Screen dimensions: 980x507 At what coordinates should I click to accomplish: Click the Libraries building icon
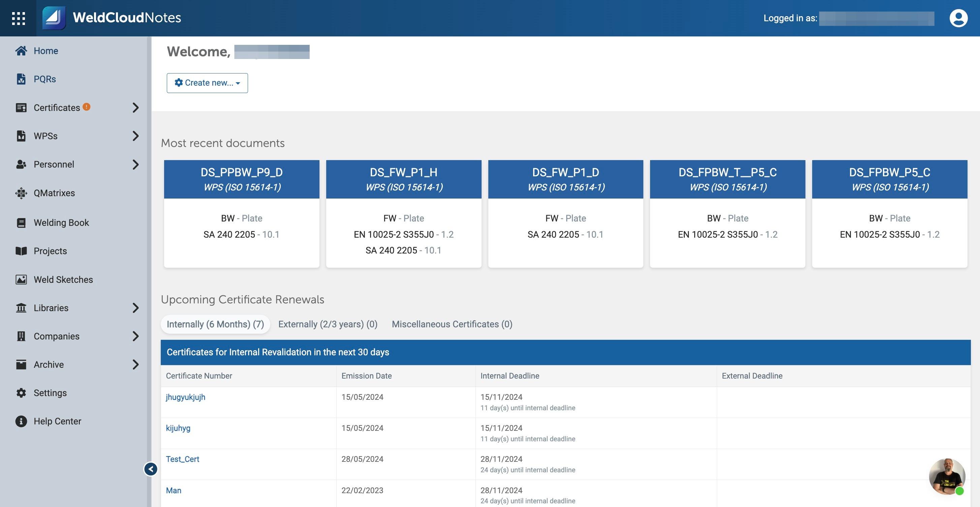click(21, 307)
